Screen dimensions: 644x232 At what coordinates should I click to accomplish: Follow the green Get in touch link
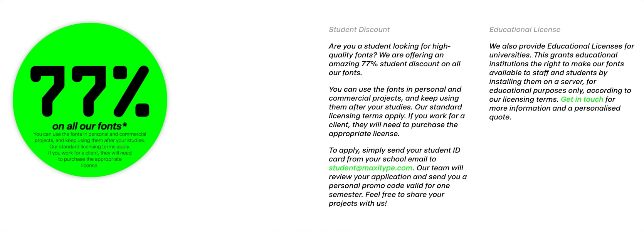582,99
